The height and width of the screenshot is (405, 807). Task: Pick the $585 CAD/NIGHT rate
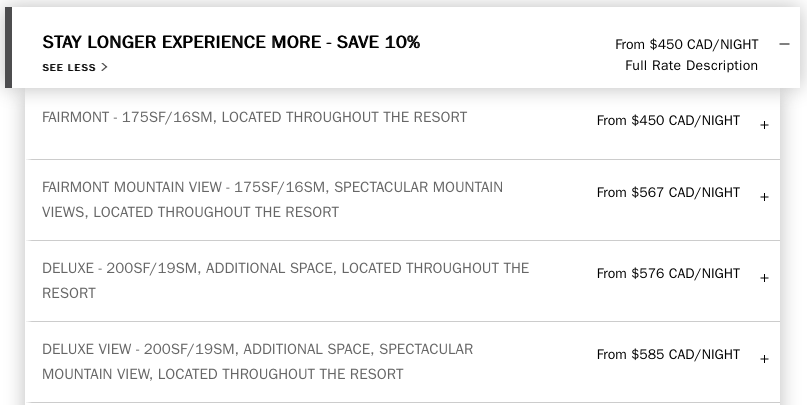coord(668,355)
